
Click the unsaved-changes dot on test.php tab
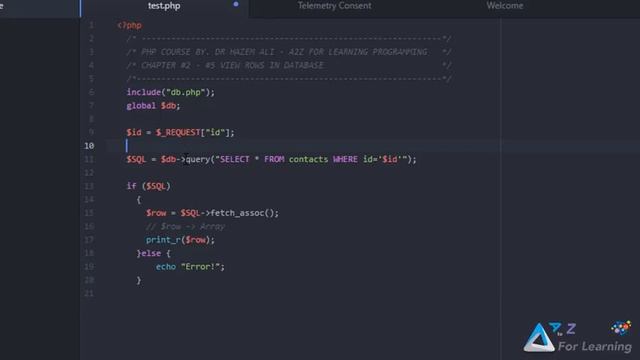point(236,4)
